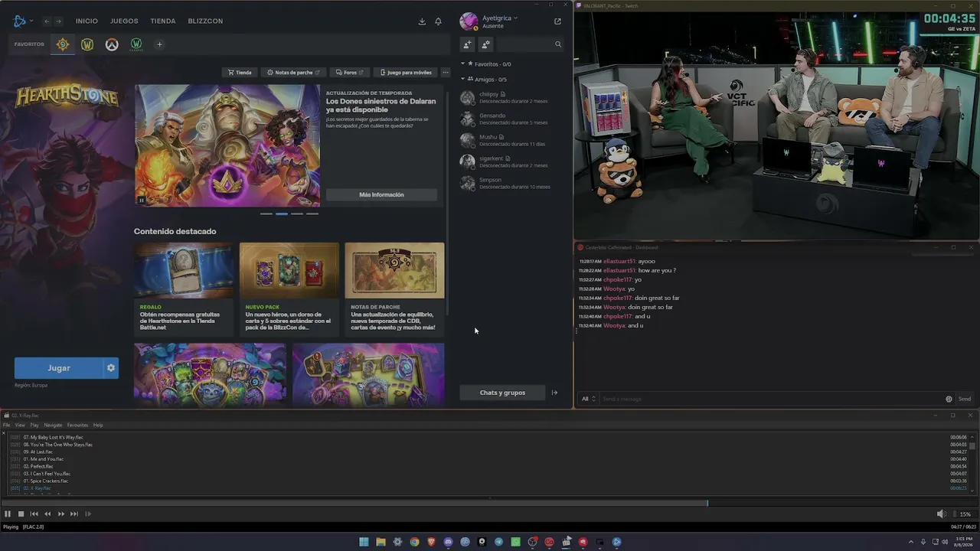
Task: Rewind the track in music player
Action: [x=47, y=514]
